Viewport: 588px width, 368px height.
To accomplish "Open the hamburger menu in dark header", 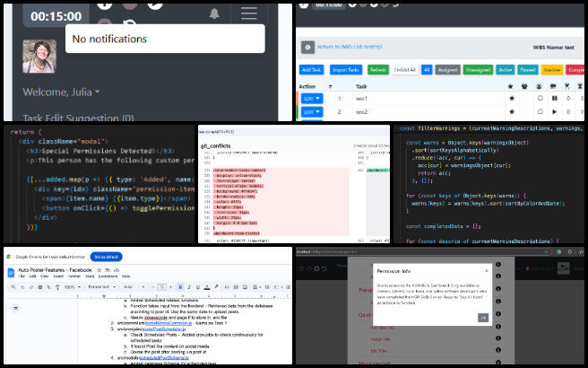I will pos(249,13).
